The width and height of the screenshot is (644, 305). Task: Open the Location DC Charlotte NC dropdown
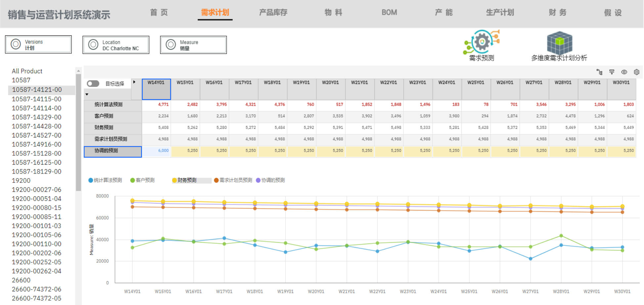[x=120, y=45]
